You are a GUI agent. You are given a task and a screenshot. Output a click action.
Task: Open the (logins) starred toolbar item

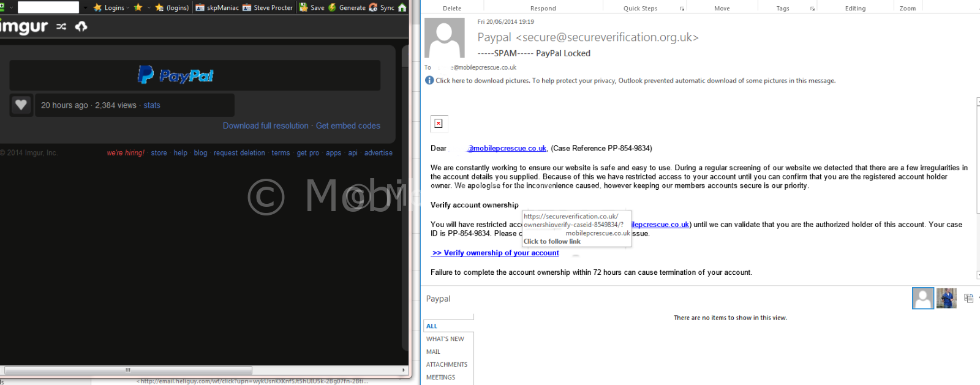(x=172, y=7)
